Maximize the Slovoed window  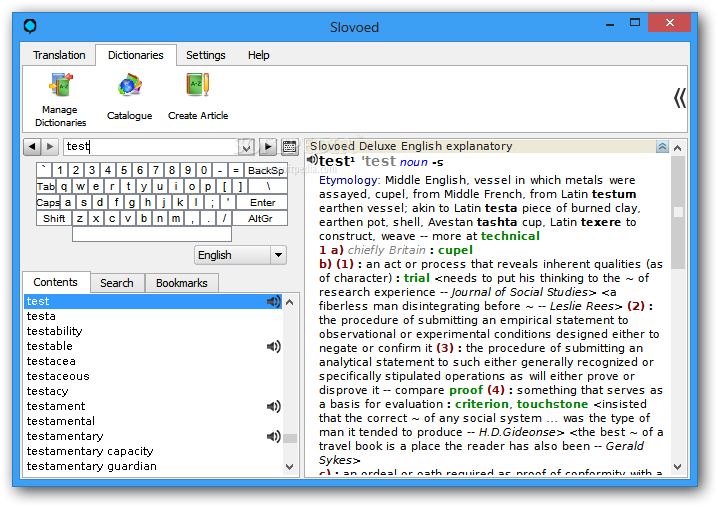(x=635, y=23)
